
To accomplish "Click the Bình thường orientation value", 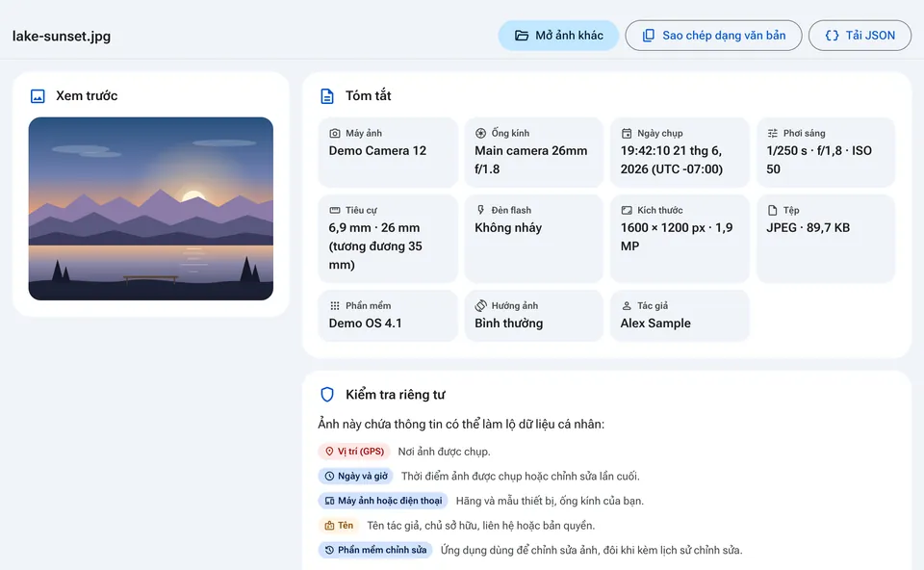I will click(x=509, y=324).
